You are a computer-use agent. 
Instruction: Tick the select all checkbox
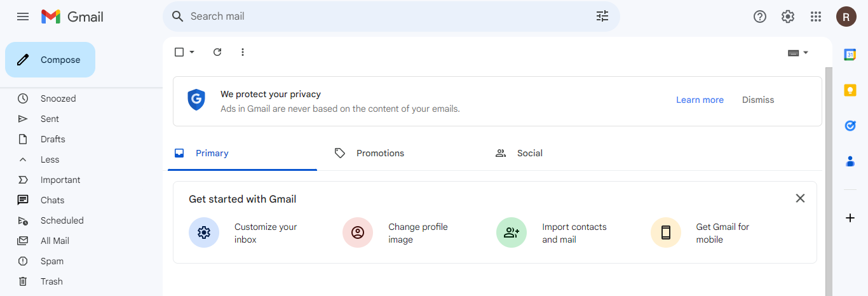tap(179, 52)
